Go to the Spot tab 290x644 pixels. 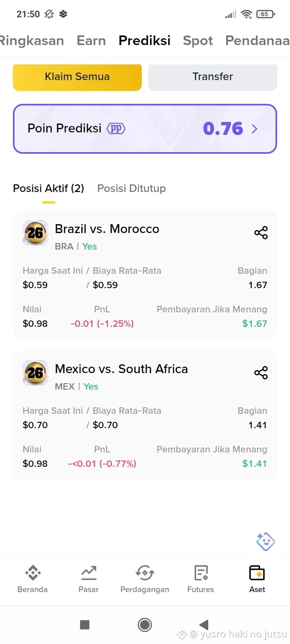coord(198,41)
